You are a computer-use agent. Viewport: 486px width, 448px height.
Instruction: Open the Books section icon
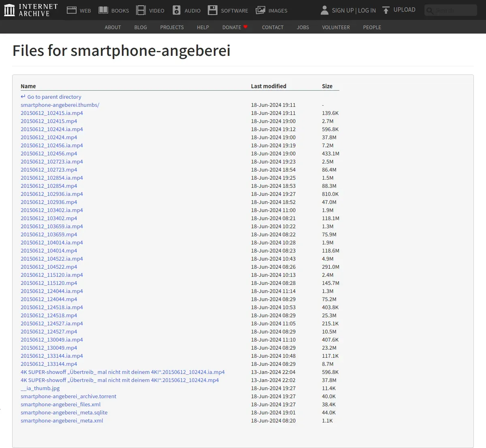103,10
